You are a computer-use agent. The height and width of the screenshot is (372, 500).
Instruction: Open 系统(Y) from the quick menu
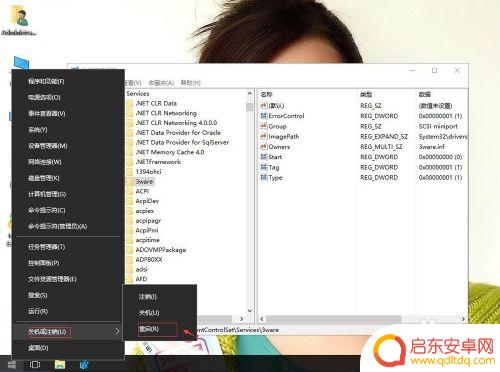click(x=68, y=130)
